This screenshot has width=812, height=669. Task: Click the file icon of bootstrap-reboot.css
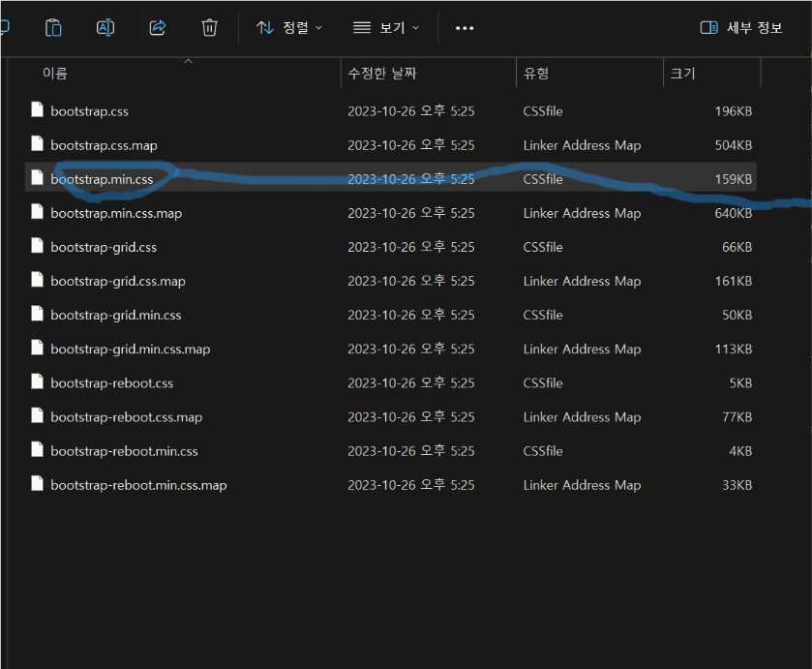pyautogui.click(x=37, y=381)
